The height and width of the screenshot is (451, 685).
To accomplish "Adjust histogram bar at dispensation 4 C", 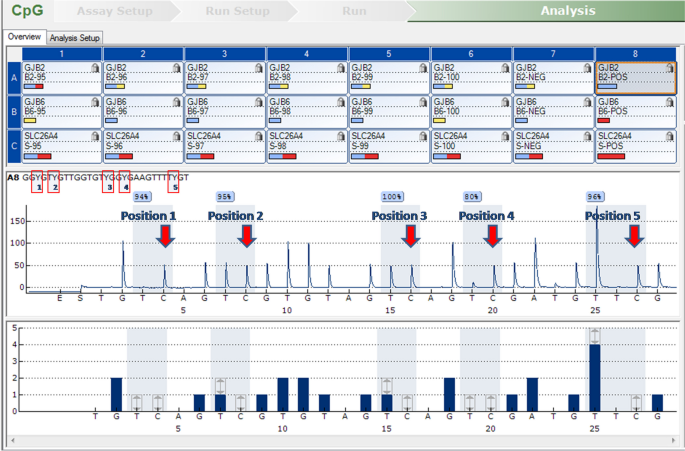I will [158, 402].
